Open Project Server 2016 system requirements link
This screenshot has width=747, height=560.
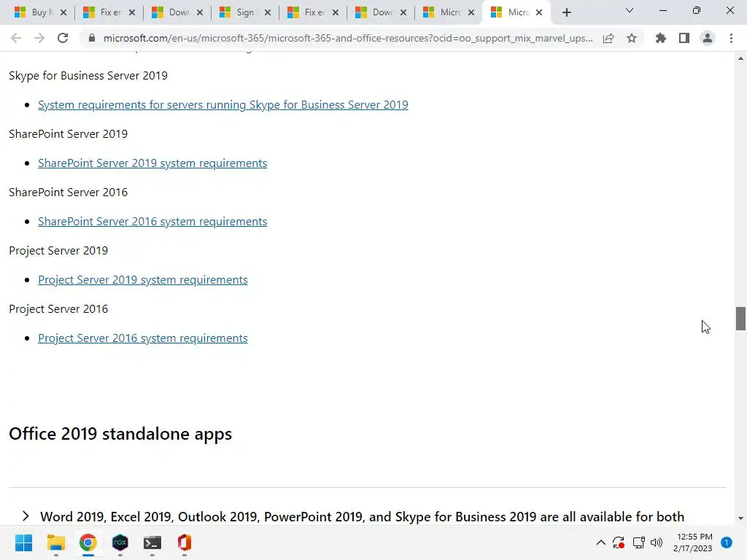click(x=143, y=338)
